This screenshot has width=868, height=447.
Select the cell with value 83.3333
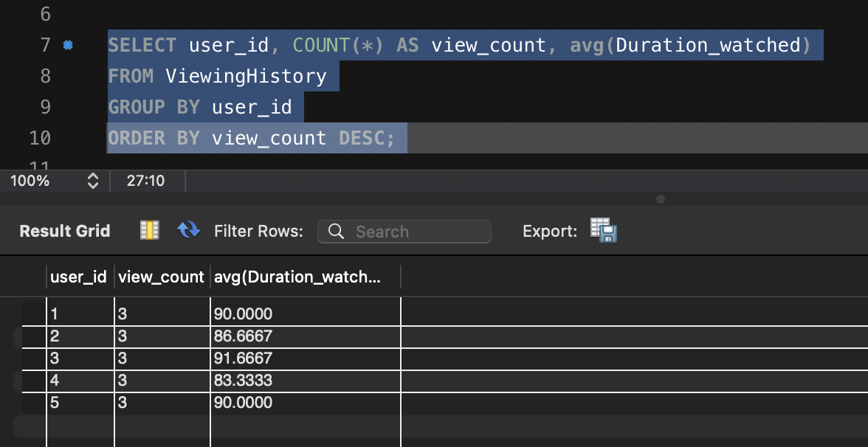pos(243,381)
